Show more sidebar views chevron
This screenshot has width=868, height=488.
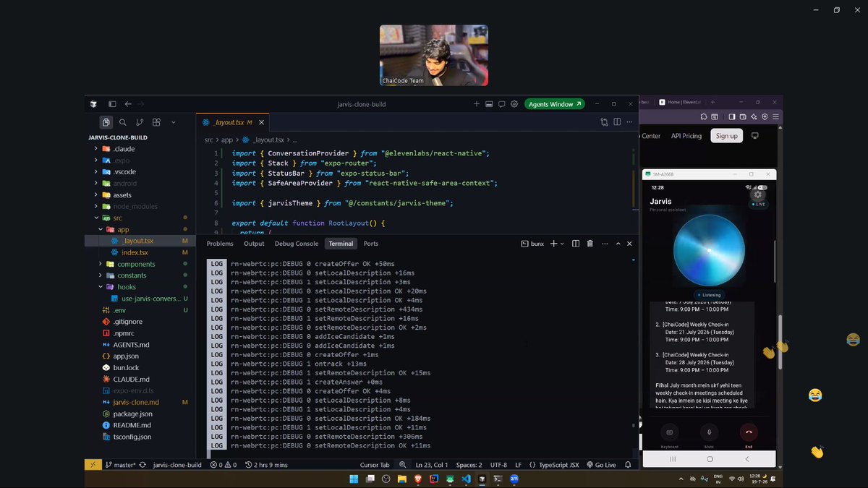pyautogui.click(x=174, y=123)
